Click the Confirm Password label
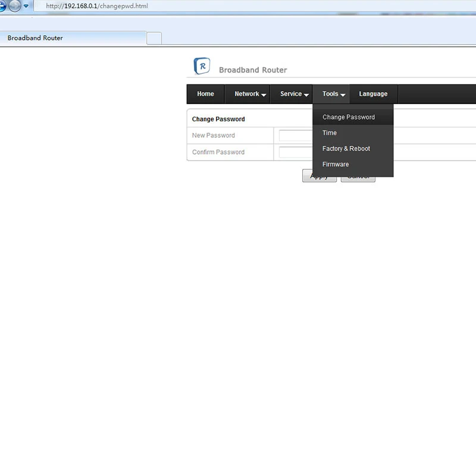Screen dimensions: 476x476 [x=218, y=152]
